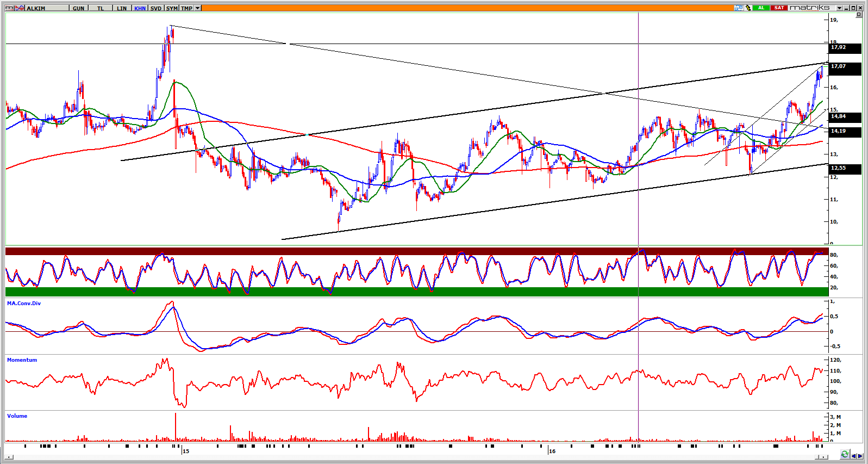
Task: Maximize the chart window
Action: click(853, 8)
